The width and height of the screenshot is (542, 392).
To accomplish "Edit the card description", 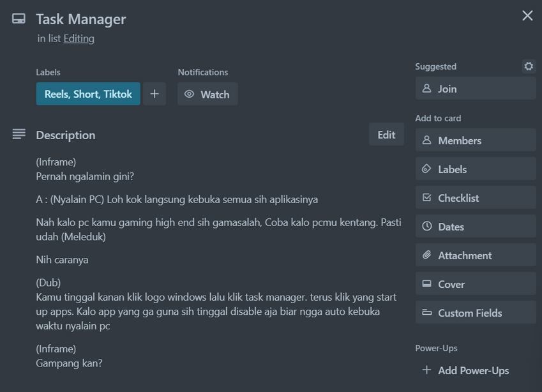I will (x=386, y=135).
